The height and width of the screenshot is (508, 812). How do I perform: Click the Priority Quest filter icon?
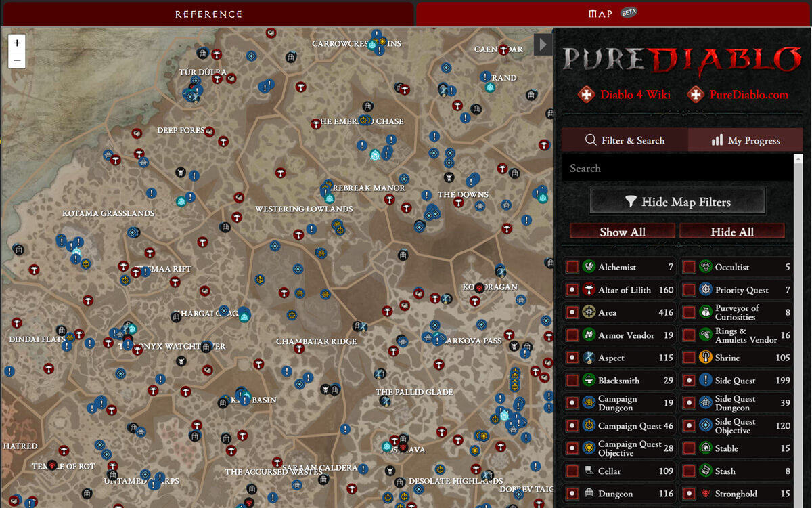click(x=706, y=290)
